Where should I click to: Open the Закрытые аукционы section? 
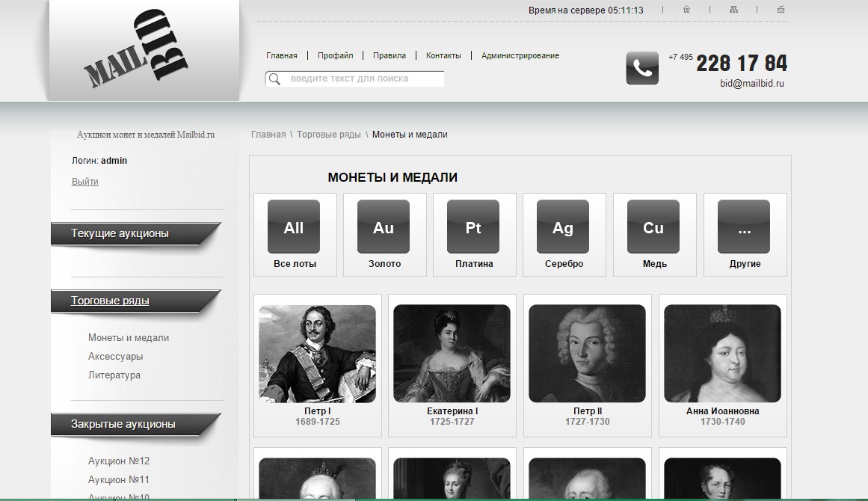135,425
